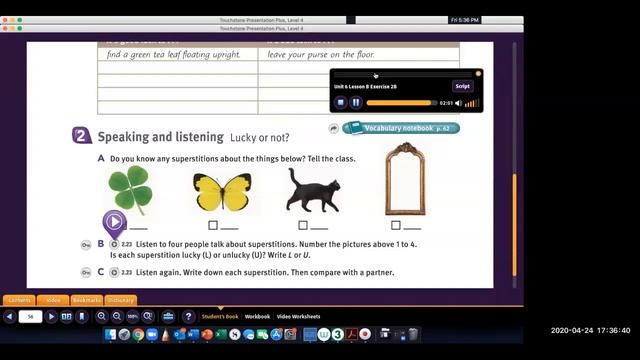Screen dimensions: 640x360
Task: Stop the audio playback
Action: coord(340,102)
